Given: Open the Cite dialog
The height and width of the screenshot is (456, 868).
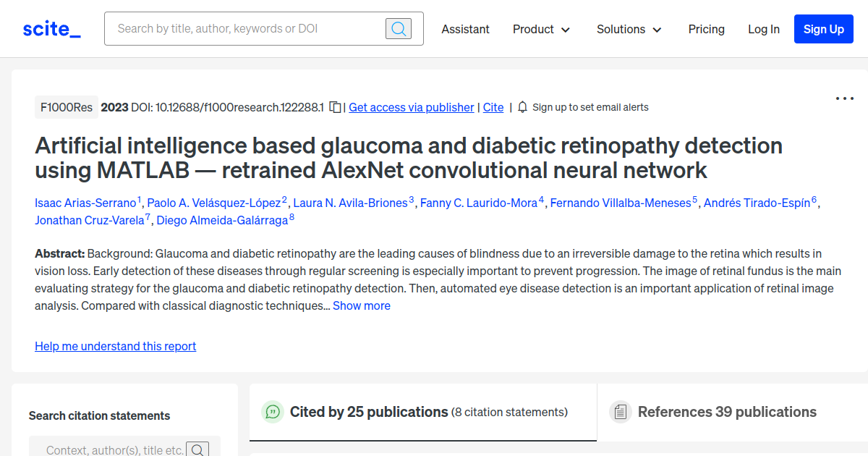Looking at the screenshot, I should pyautogui.click(x=493, y=107).
